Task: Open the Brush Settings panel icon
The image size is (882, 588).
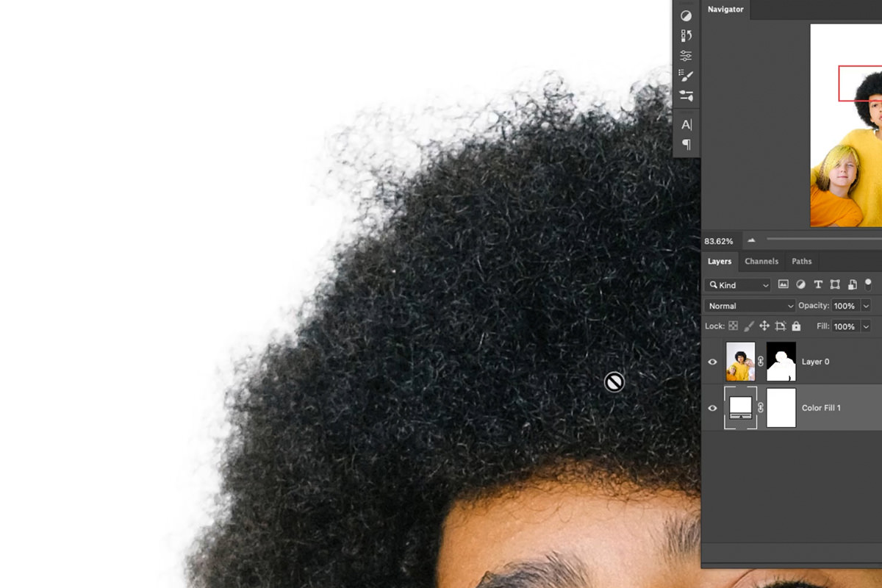Action: coord(686,73)
